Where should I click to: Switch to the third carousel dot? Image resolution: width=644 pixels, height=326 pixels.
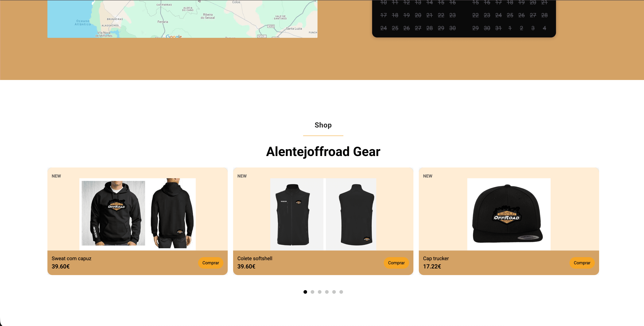319,292
